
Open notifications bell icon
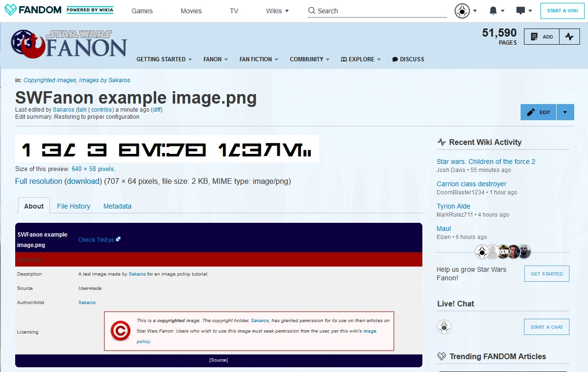(493, 10)
